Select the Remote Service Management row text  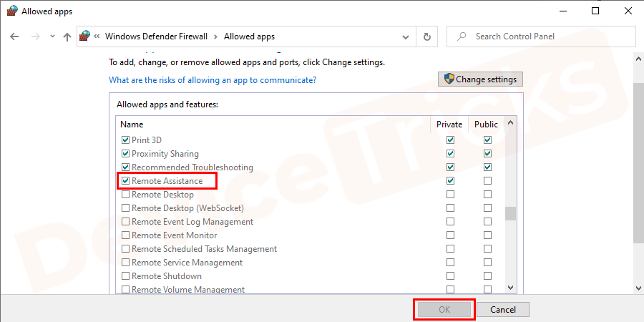point(187,263)
